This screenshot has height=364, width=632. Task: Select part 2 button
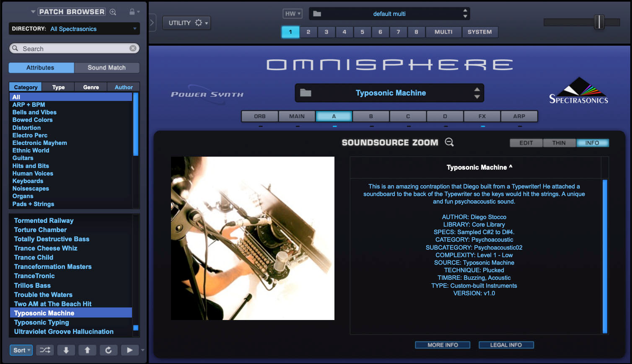click(308, 32)
